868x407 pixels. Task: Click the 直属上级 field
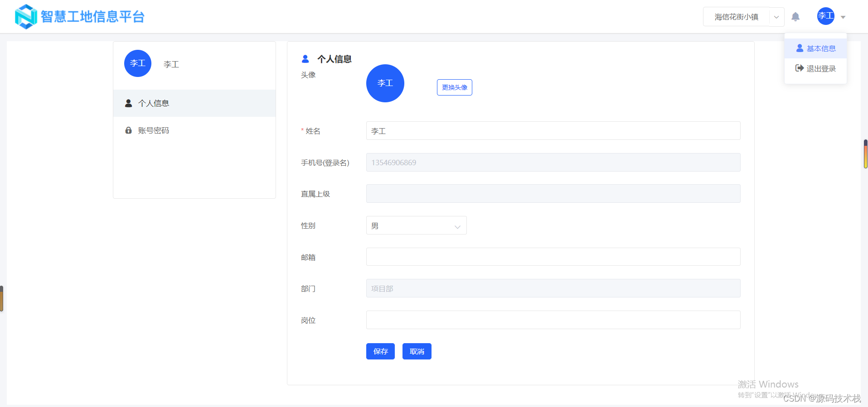coord(553,194)
